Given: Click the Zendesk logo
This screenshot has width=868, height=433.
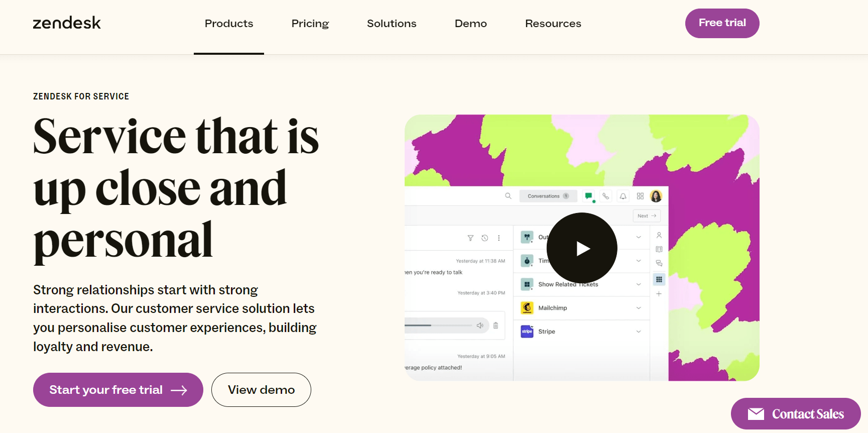Looking at the screenshot, I should coord(67,23).
